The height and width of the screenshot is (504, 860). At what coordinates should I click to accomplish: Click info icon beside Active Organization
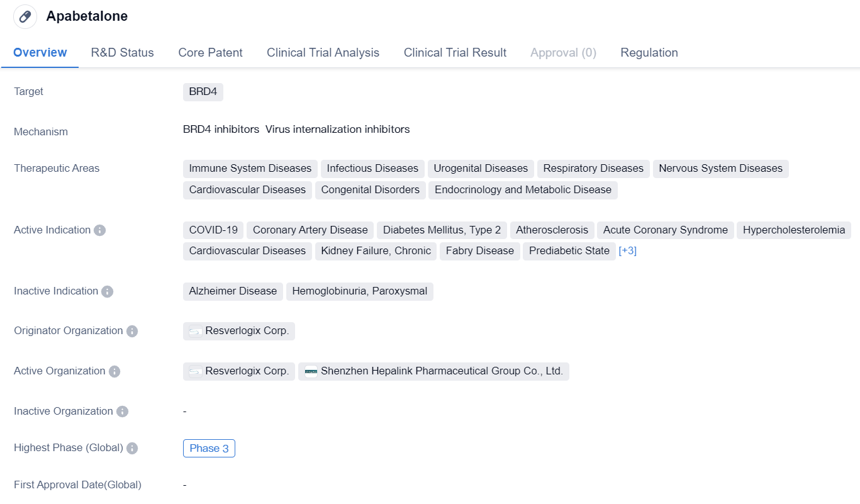114,371
